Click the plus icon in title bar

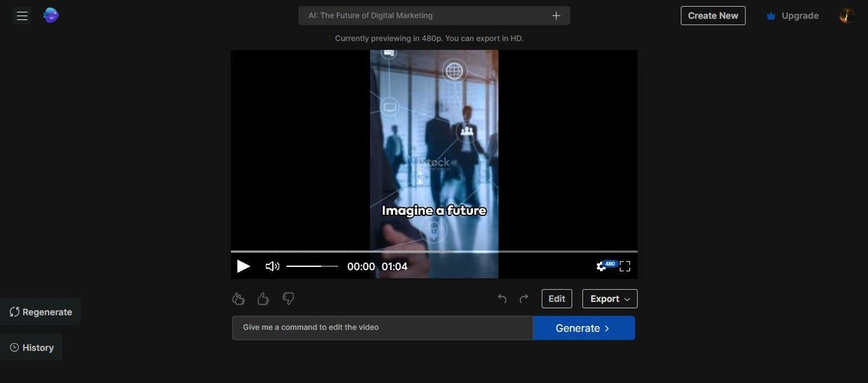(x=556, y=16)
